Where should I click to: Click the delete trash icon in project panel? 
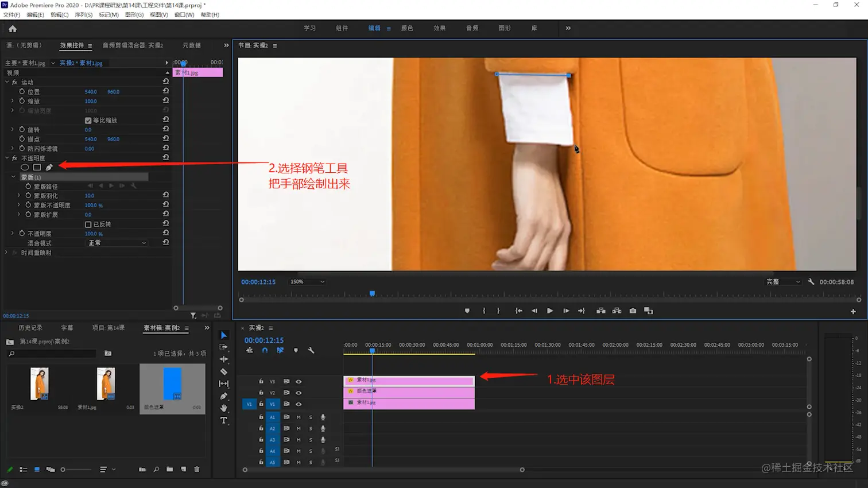[197, 470]
